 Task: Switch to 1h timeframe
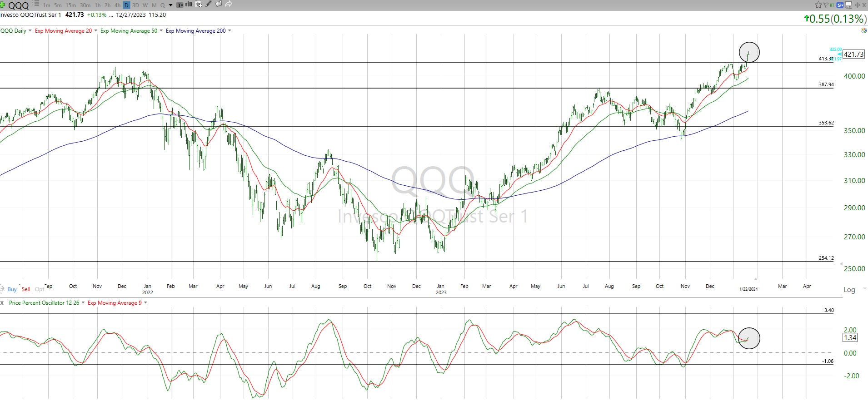97,5
